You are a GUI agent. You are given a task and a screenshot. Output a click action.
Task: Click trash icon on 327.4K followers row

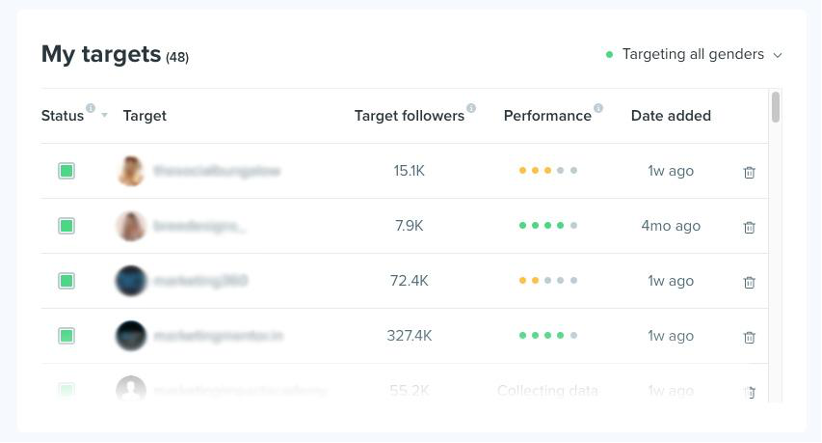point(749,337)
